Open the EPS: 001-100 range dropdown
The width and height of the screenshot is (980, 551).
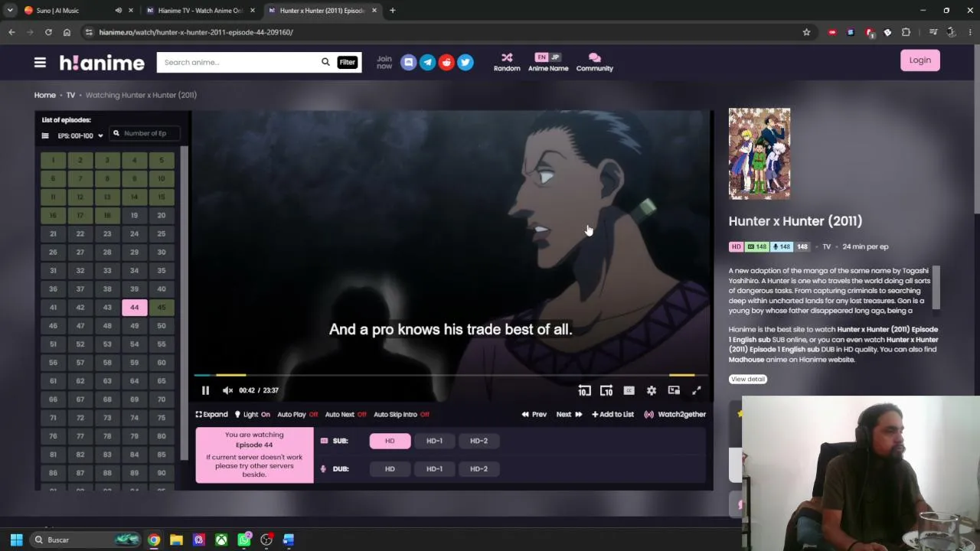[x=80, y=135]
